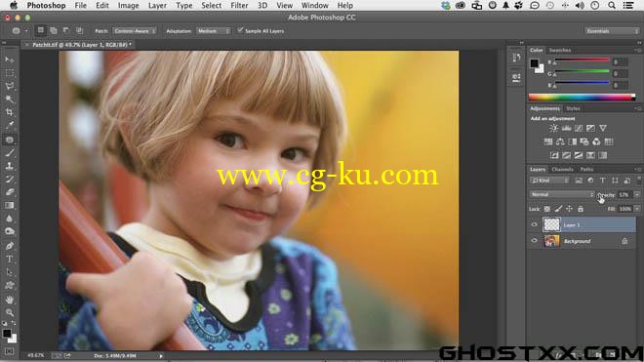Screen dimensions: 644x362
Task: Select the Pen tool
Action: point(9,246)
